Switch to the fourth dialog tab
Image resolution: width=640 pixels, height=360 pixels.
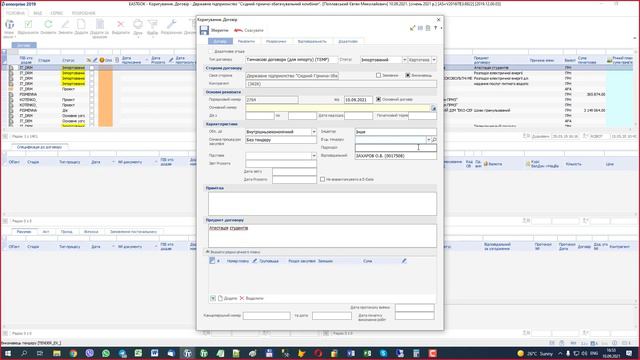312,41
